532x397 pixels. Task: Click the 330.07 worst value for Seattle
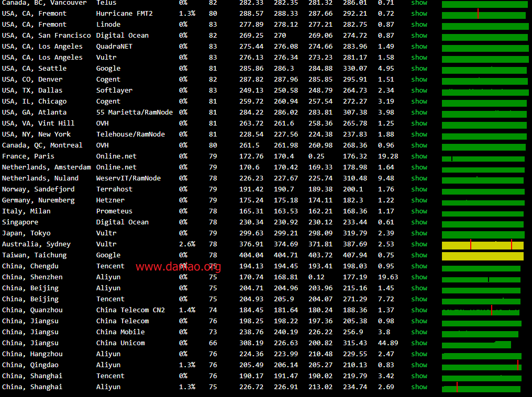[x=354, y=68]
